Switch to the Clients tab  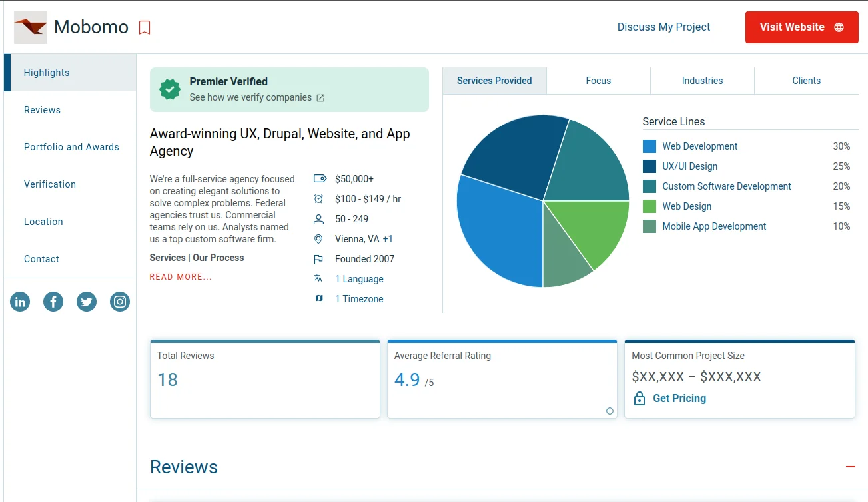(x=807, y=81)
